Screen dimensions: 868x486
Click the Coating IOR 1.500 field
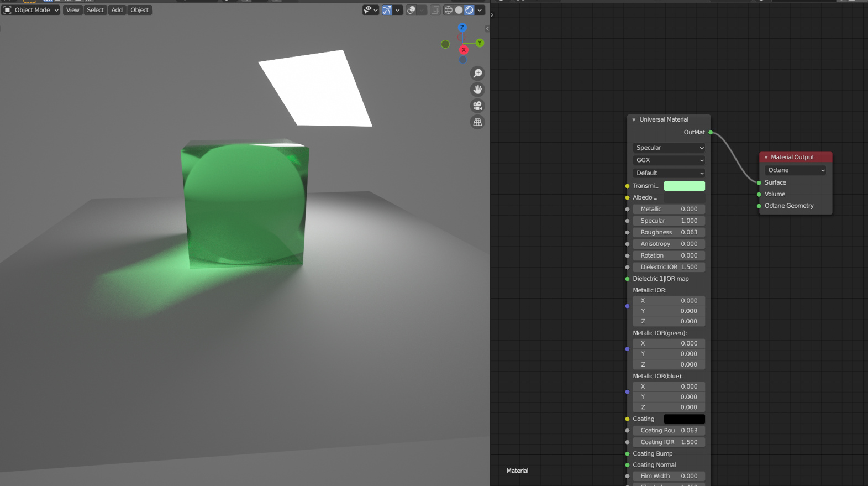tap(669, 442)
